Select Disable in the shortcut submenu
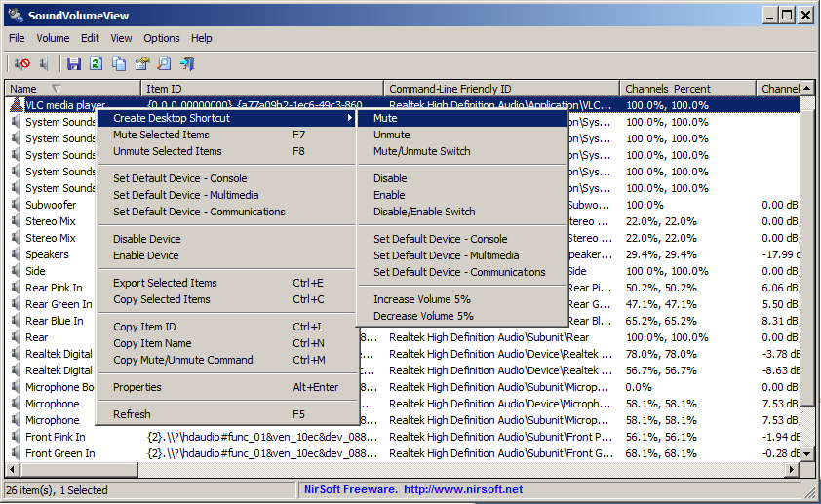Viewport: 821px width, 504px height. pos(462,178)
